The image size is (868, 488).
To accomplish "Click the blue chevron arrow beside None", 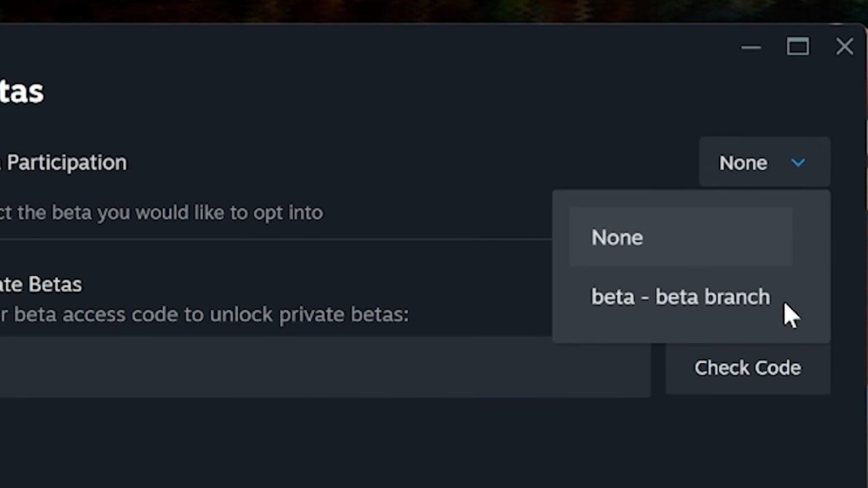I will coord(798,163).
